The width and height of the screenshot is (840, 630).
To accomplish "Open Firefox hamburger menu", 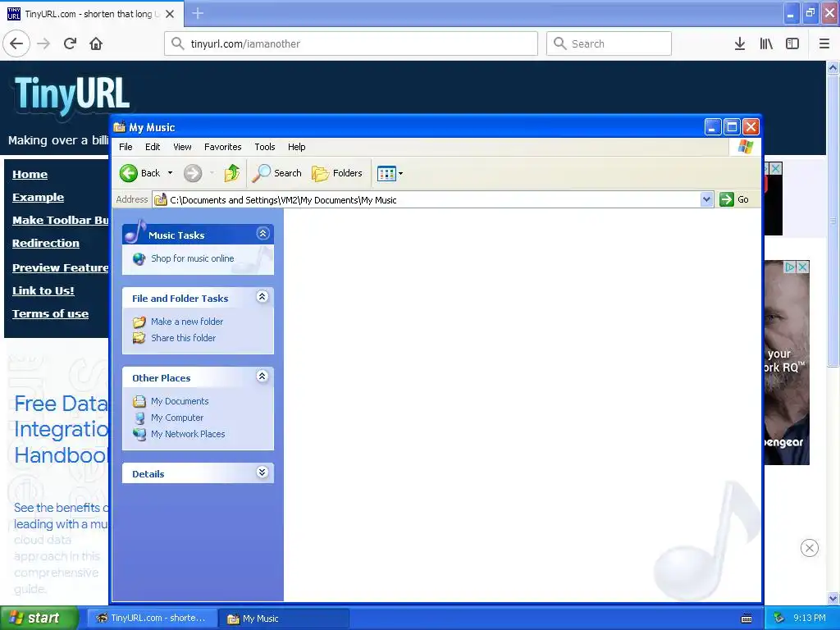I will [824, 43].
